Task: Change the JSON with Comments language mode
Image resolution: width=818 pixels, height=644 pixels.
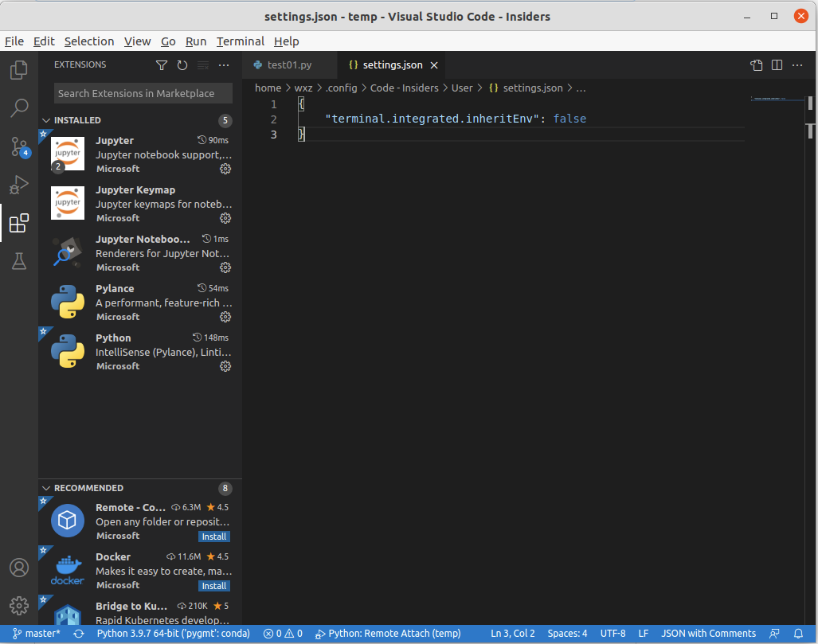Action: [708, 633]
